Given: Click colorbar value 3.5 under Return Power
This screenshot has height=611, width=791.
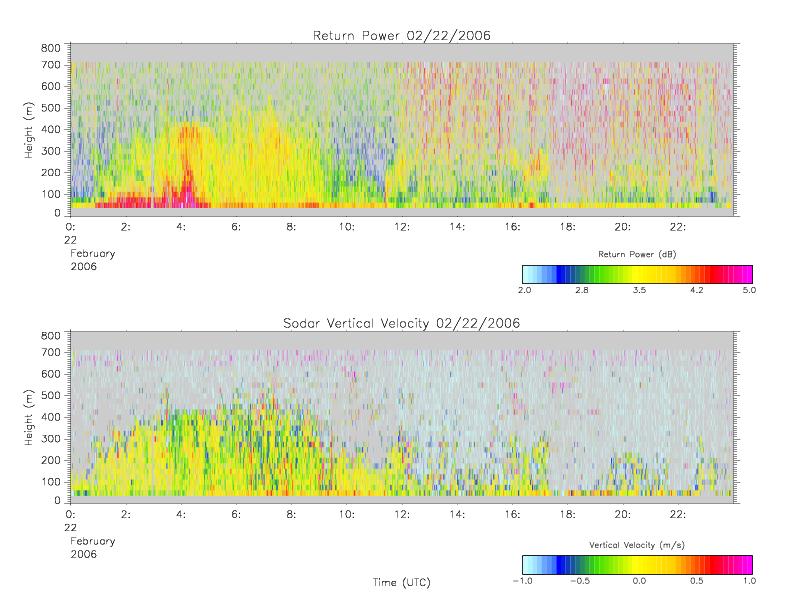Looking at the screenshot, I should 639,290.
